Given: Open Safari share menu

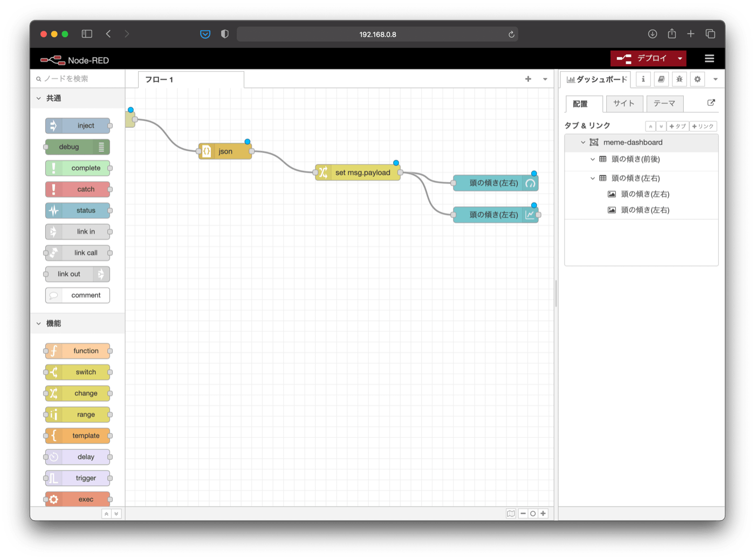Looking at the screenshot, I should [x=671, y=33].
